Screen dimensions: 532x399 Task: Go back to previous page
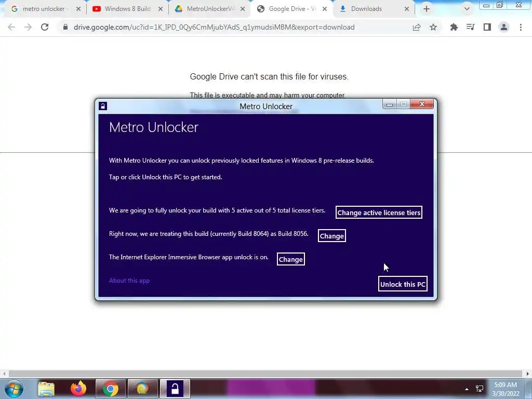[x=11, y=27]
